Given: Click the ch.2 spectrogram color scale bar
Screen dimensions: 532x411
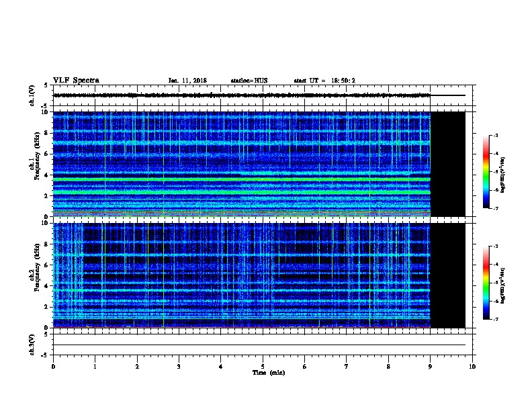Looking at the screenshot, I should [x=486, y=283].
